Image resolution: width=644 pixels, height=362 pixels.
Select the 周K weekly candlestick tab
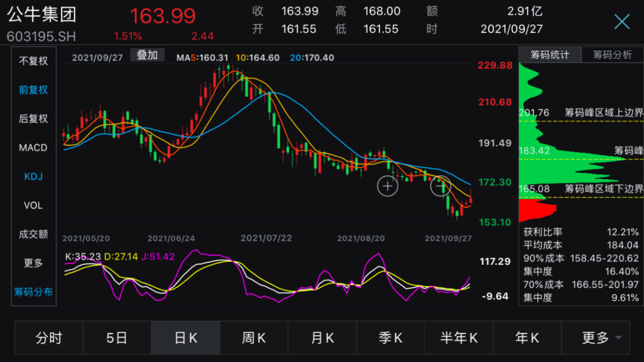pyautogui.click(x=254, y=338)
